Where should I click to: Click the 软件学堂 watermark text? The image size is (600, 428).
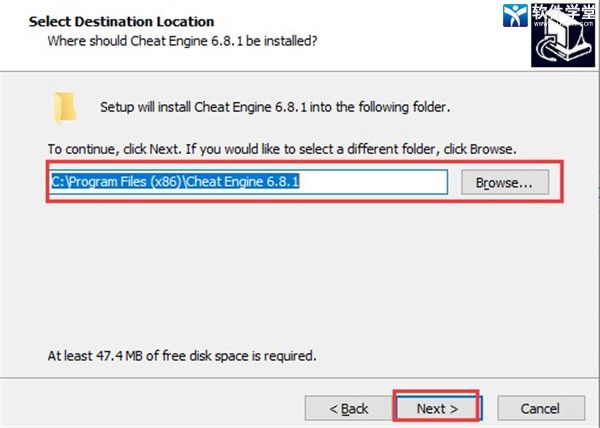pos(563,11)
